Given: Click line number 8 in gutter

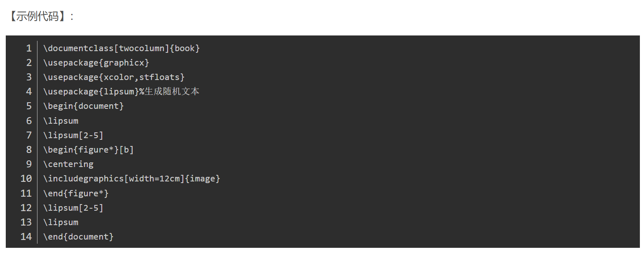Looking at the screenshot, I should tap(29, 150).
